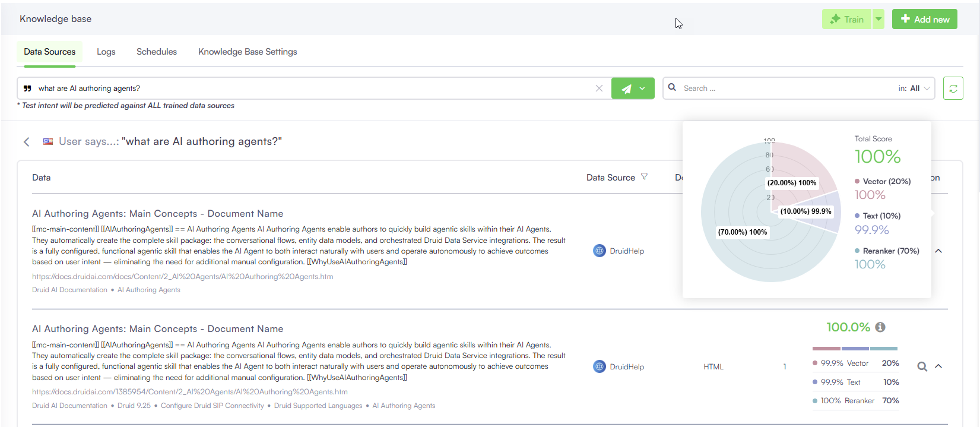
Task: Click the Search input field
Action: pyautogui.click(x=786, y=88)
